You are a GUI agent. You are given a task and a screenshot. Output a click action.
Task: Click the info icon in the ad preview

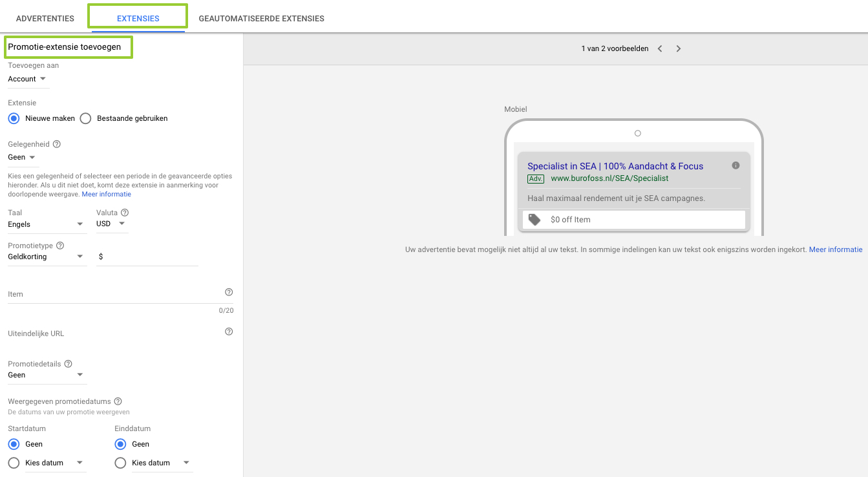(736, 165)
